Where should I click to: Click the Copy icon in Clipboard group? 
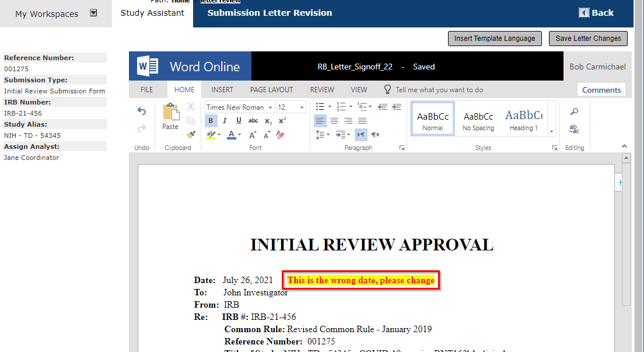[191, 120]
